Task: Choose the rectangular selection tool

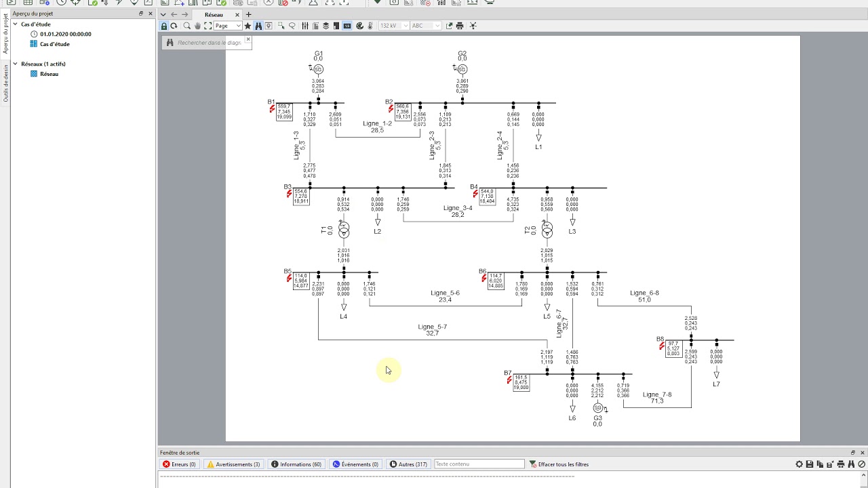Action: tap(281, 26)
